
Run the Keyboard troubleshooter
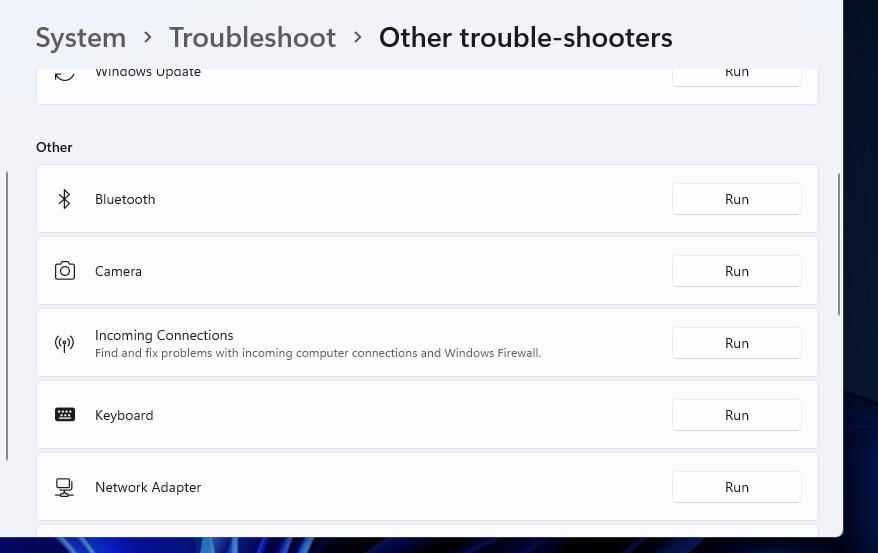coord(736,415)
